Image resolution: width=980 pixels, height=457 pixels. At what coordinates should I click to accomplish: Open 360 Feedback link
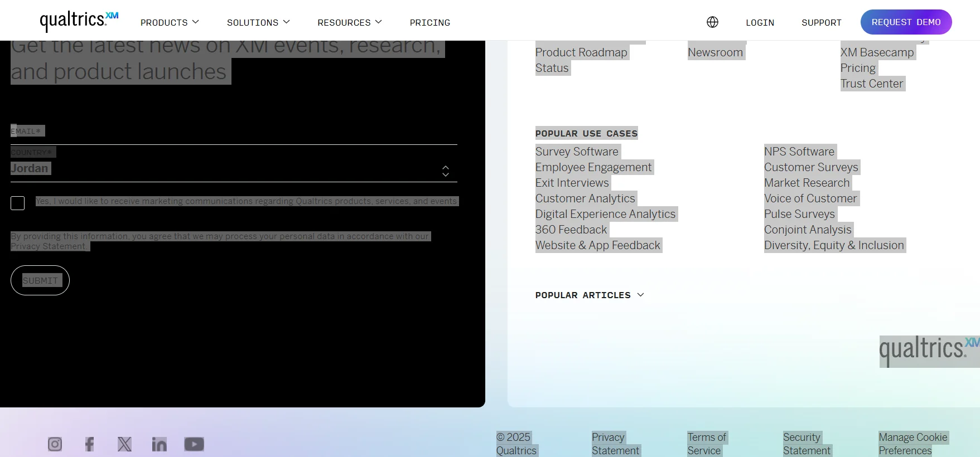tap(571, 230)
